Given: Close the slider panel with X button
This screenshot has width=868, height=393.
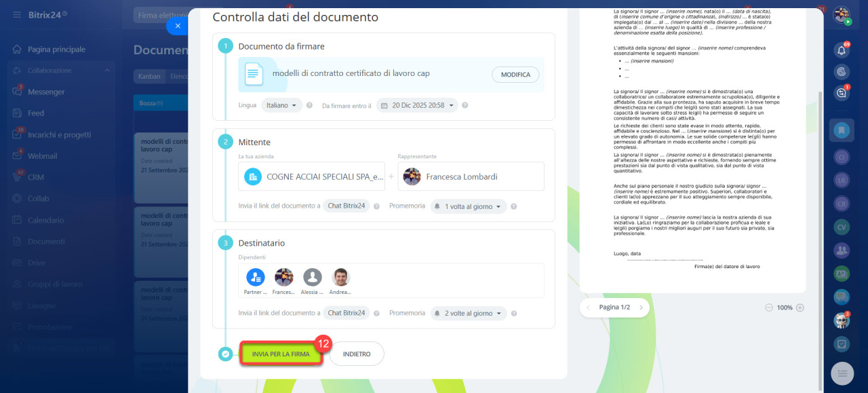Looking at the screenshot, I should (177, 26).
